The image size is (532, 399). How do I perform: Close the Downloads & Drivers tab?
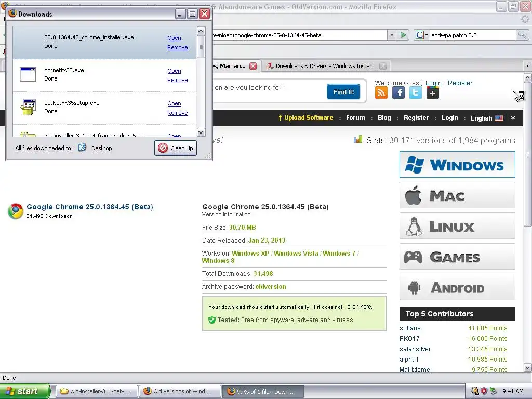(383, 66)
